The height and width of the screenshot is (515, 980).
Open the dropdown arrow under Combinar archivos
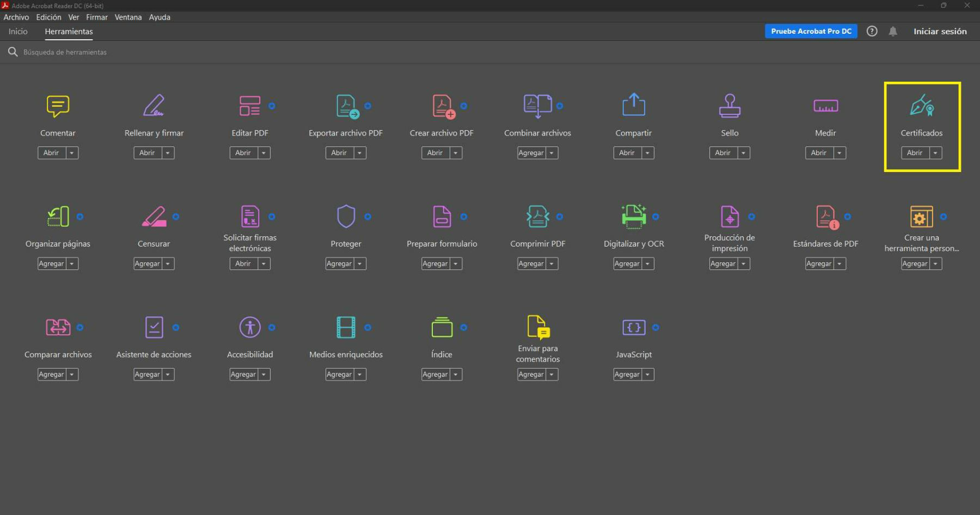[552, 153]
